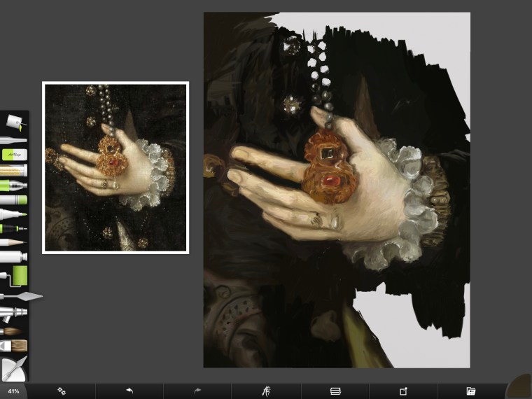The width and height of the screenshot is (532, 399).
Task: Choose the gold glitter tube tool
Action: click(13, 170)
